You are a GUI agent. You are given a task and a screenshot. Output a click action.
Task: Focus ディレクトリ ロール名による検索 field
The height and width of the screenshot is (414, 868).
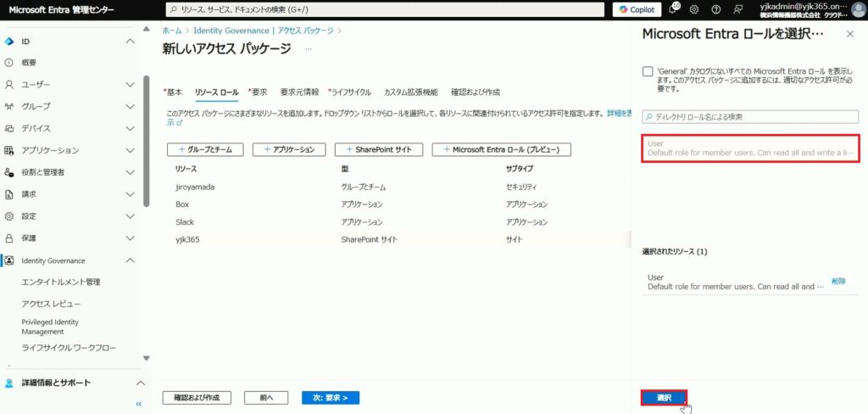pos(751,117)
